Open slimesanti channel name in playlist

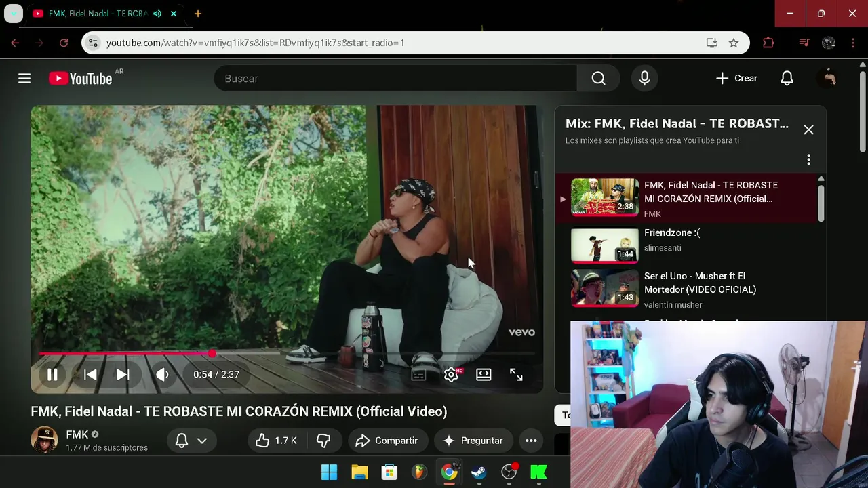coord(663,248)
